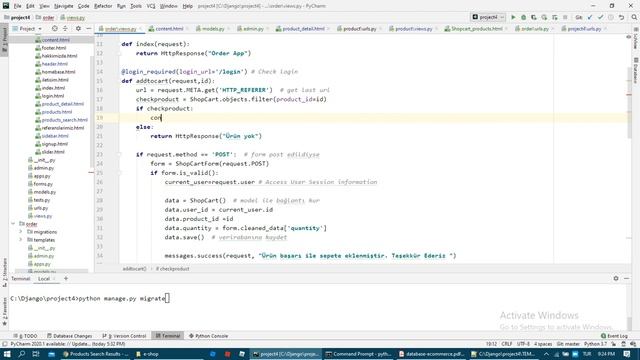Open project4 run configuration dropdown

coord(488,17)
